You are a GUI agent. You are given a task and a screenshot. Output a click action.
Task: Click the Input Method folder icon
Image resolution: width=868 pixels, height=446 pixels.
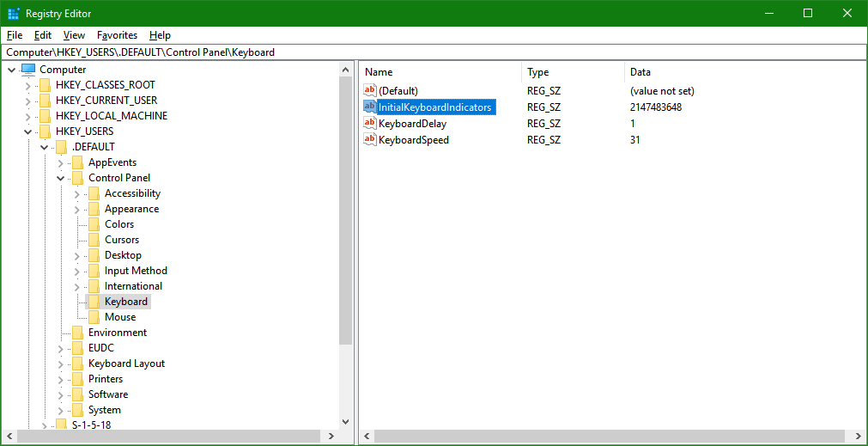pyautogui.click(x=94, y=271)
